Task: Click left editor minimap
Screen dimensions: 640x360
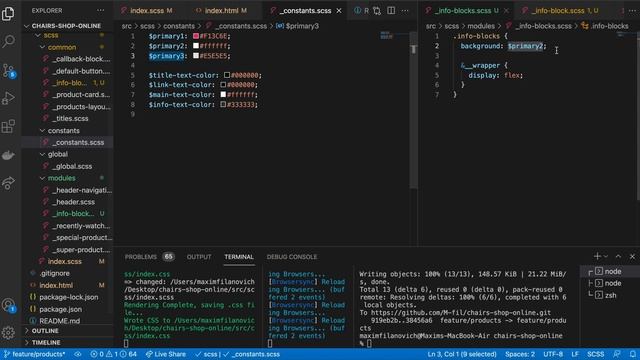Action: 387,36
